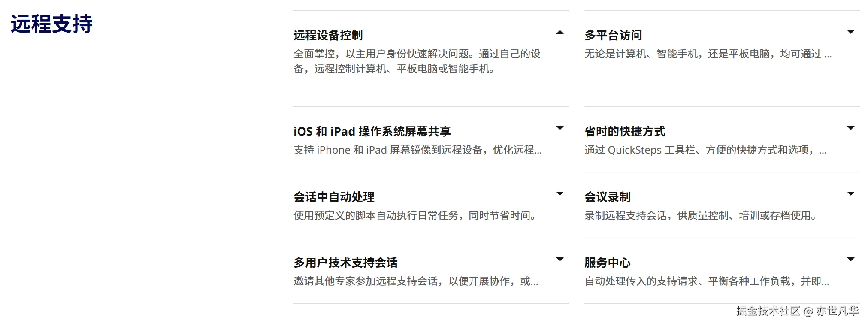Click the 多平台访问 heading
This screenshot has height=326, width=868.
click(x=613, y=35)
